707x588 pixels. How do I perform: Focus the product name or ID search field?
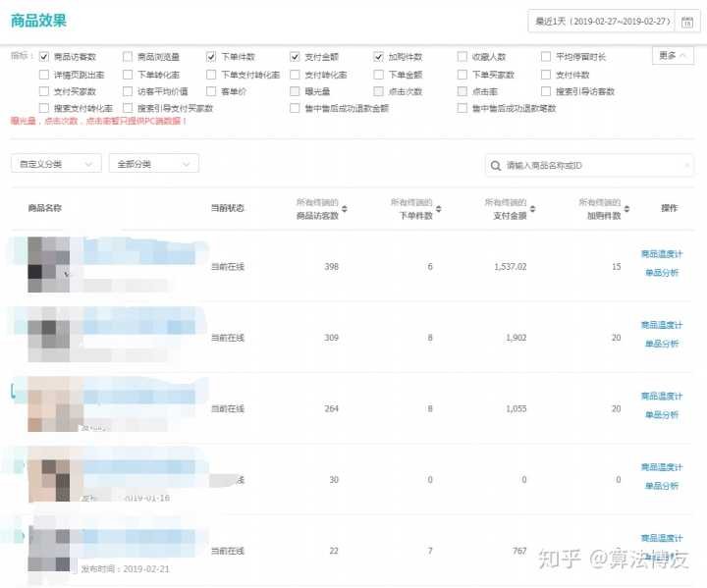pos(589,166)
